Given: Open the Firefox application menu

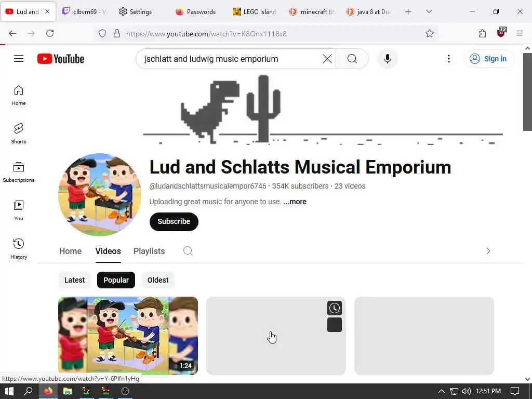Looking at the screenshot, I should [x=519, y=33].
